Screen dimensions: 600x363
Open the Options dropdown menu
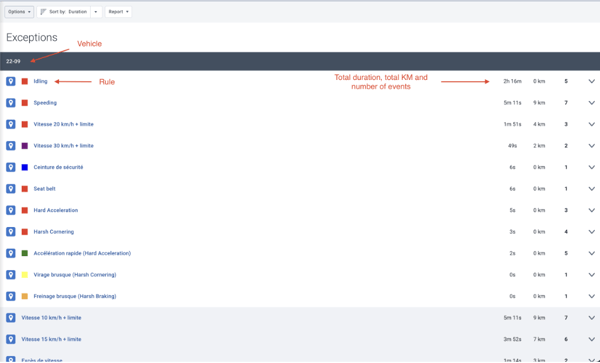19,12
